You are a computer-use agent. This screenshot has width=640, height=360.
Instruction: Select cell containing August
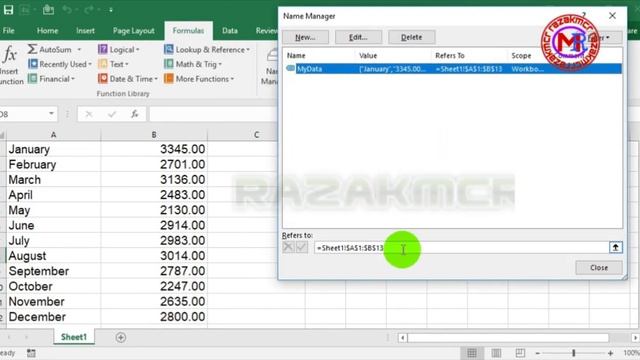pyautogui.click(x=53, y=256)
